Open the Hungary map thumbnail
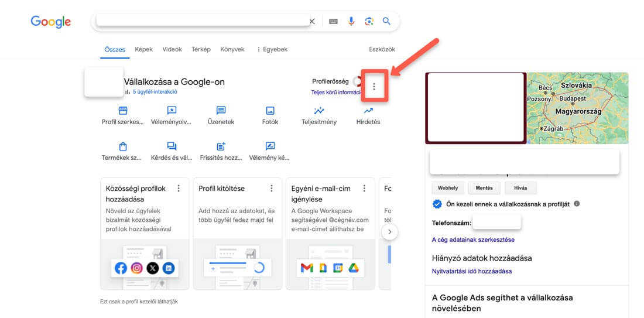The image size is (644, 318). pyautogui.click(x=577, y=108)
